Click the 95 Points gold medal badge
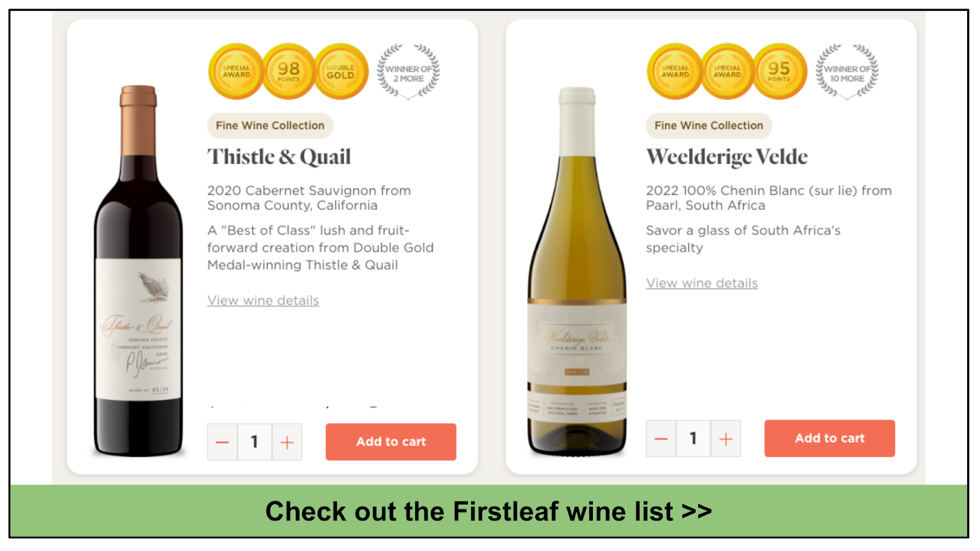The width and height of the screenshot is (980, 551). 779,72
